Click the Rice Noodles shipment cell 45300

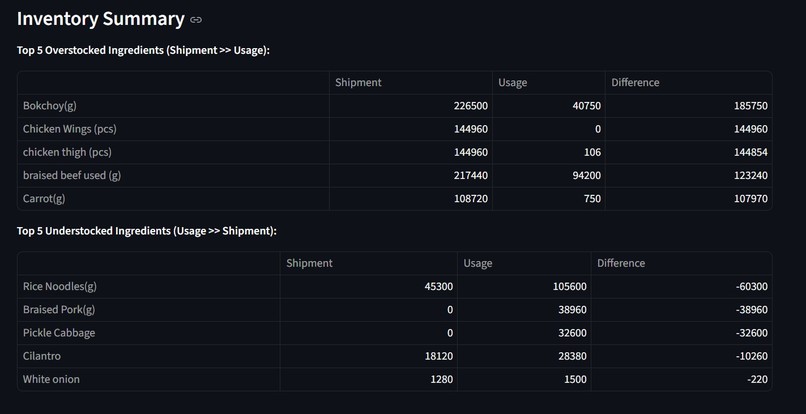pyautogui.click(x=369, y=286)
